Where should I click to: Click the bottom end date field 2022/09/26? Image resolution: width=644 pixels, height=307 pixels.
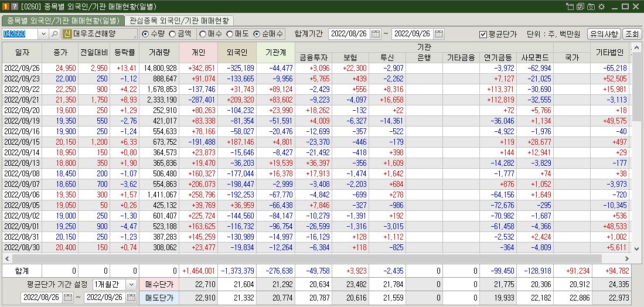point(105,298)
